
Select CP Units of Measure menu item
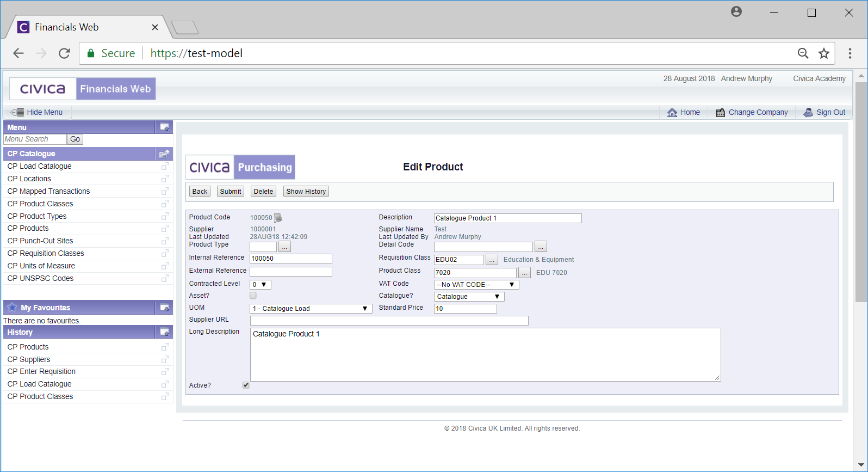pos(41,266)
